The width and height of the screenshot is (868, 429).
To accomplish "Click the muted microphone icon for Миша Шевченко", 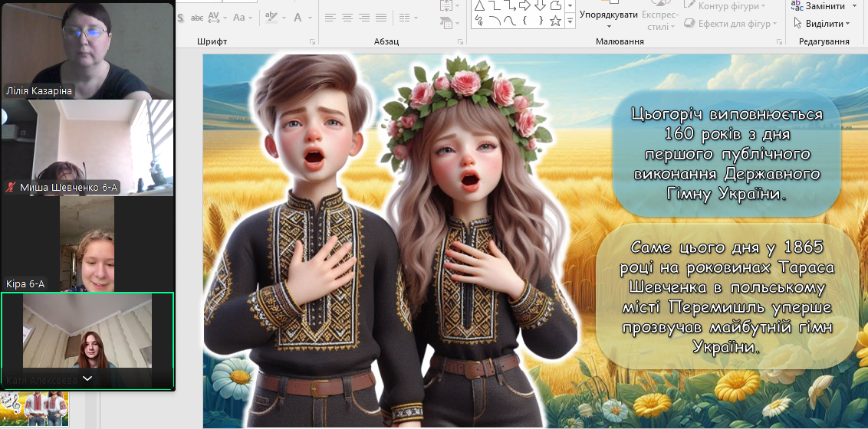I will pyautogui.click(x=10, y=188).
